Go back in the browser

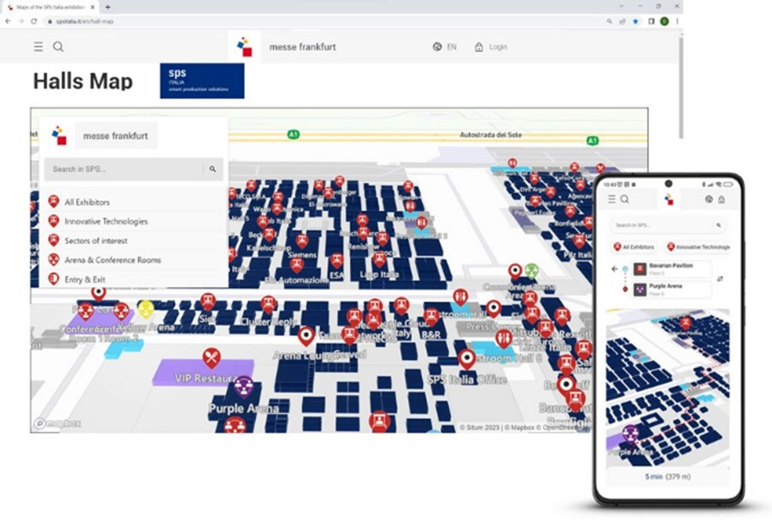pyautogui.click(x=8, y=21)
